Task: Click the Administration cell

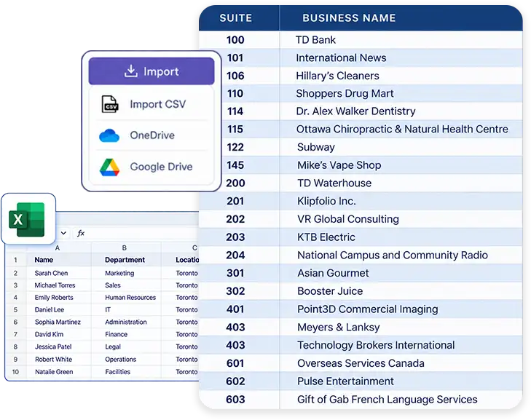Action: tap(126, 322)
